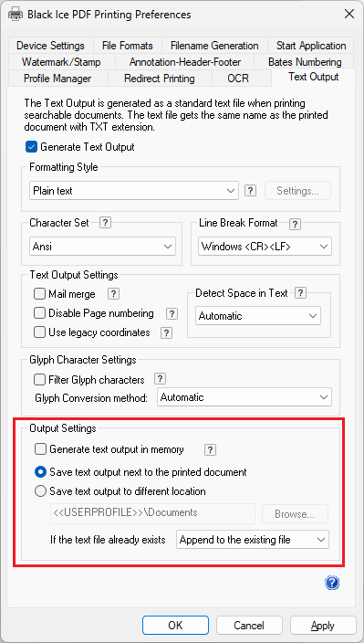Confirm settings with the OK button
The height and width of the screenshot is (643, 364).
(175, 626)
